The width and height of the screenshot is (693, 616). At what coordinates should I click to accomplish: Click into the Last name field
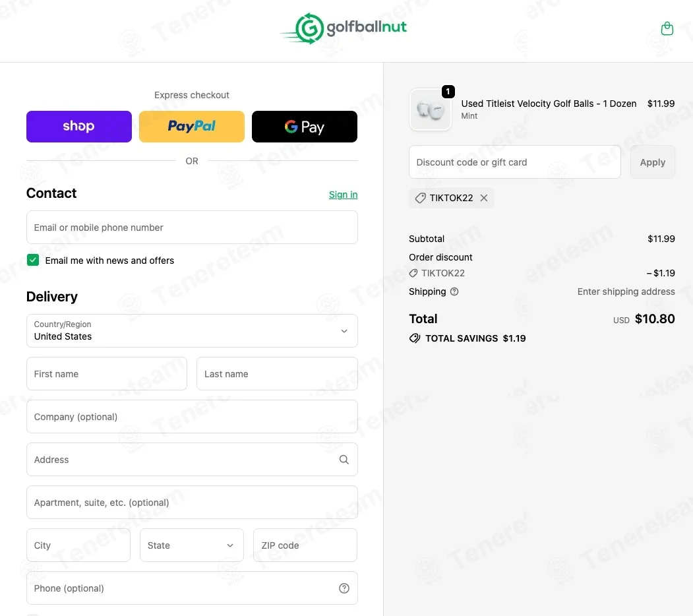pyautogui.click(x=277, y=374)
